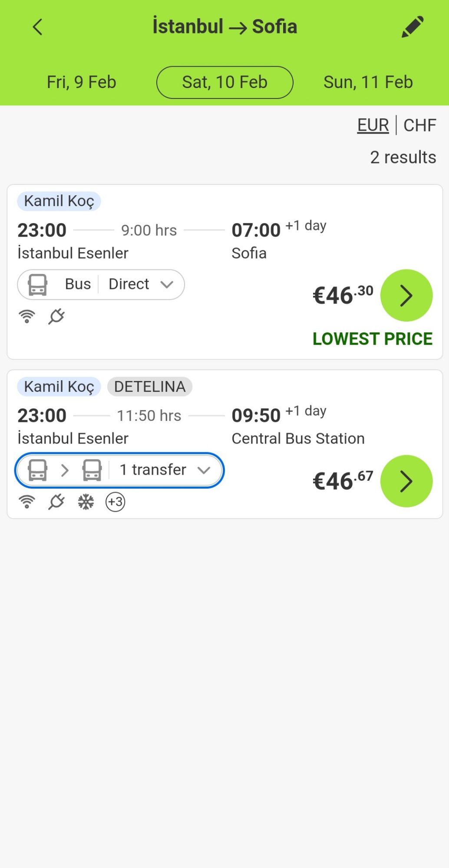
Task: Show the +3 more amenities
Action: click(x=116, y=502)
